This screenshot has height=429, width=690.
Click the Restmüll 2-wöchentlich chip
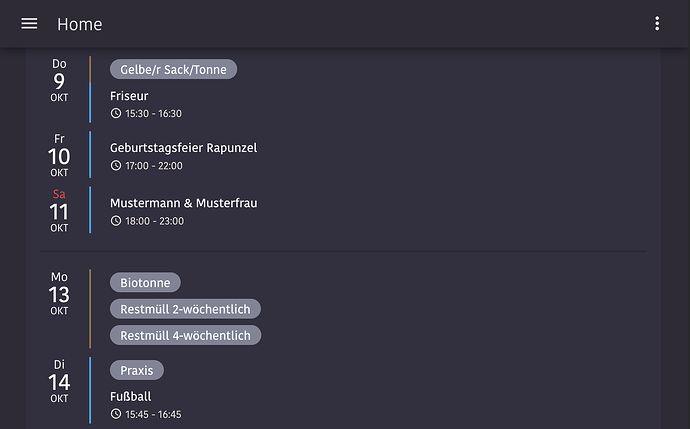pyautogui.click(x=185, y=309)
